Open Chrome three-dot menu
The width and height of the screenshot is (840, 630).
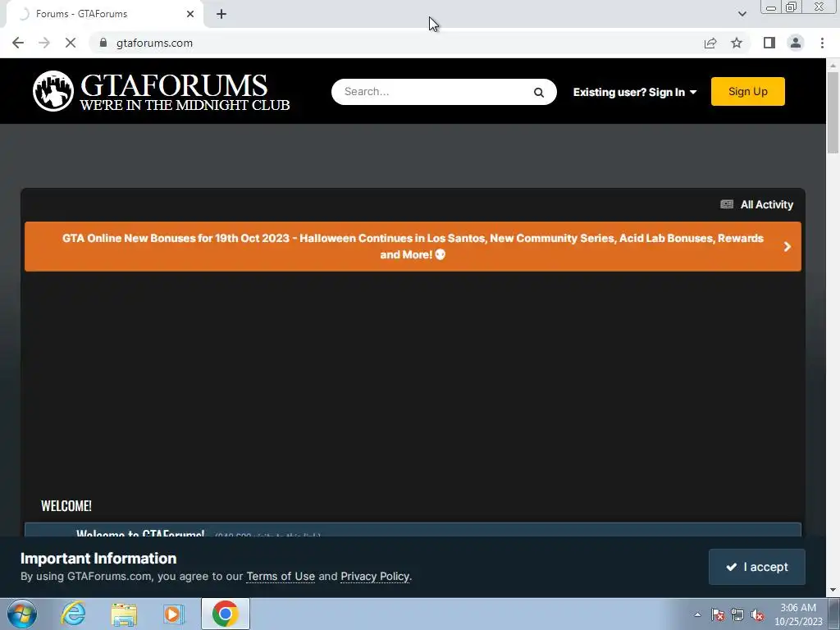pos(822,43)
